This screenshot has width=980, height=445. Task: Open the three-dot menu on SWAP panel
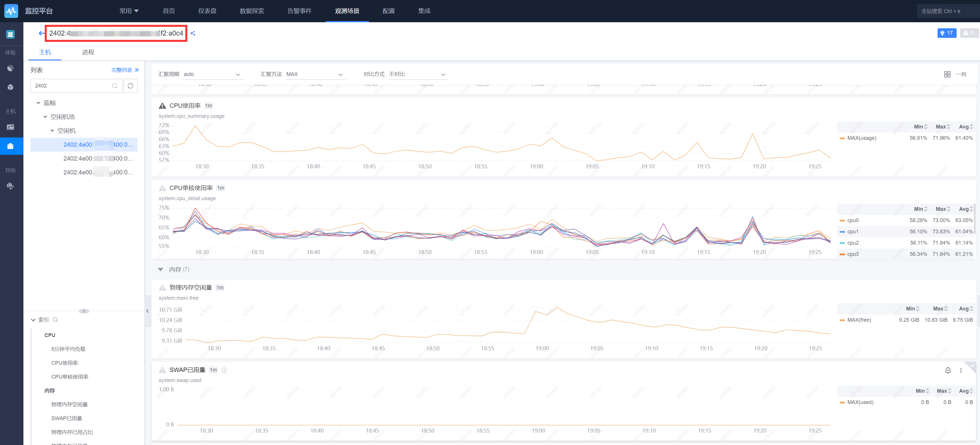click(x=961, y=370)
